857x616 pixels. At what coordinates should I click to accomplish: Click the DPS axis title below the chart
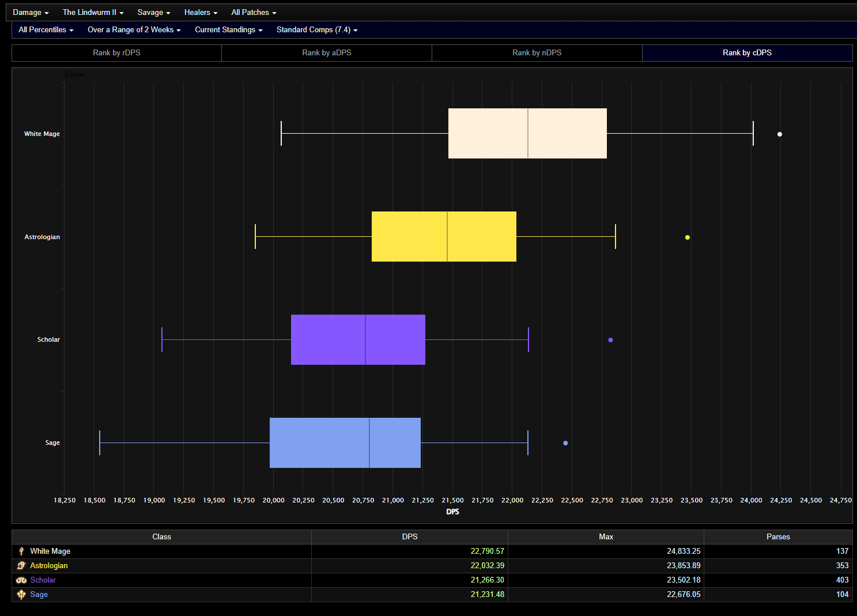click(453, 512)
